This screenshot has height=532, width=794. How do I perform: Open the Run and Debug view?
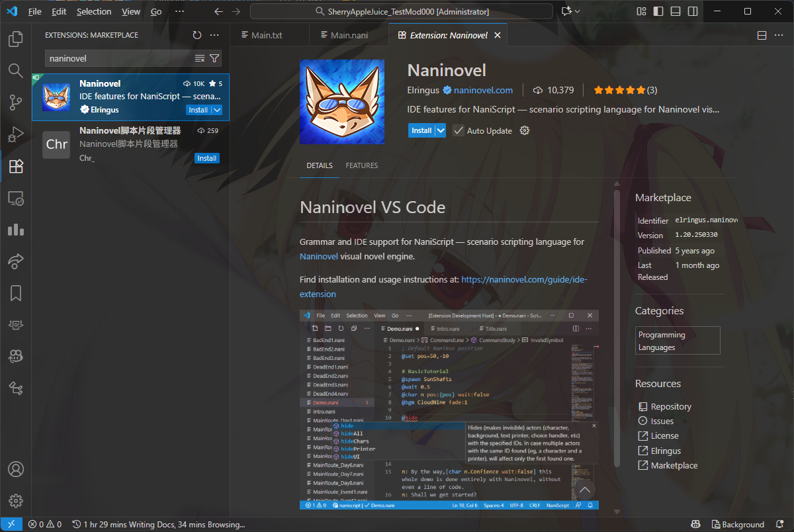coord(15,134)
